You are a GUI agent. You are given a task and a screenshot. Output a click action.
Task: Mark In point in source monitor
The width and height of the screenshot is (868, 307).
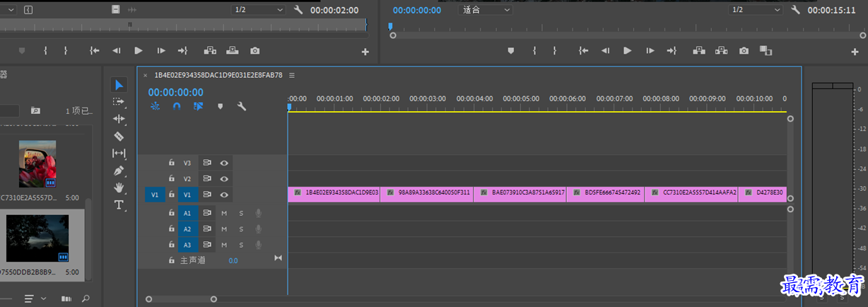45,50
